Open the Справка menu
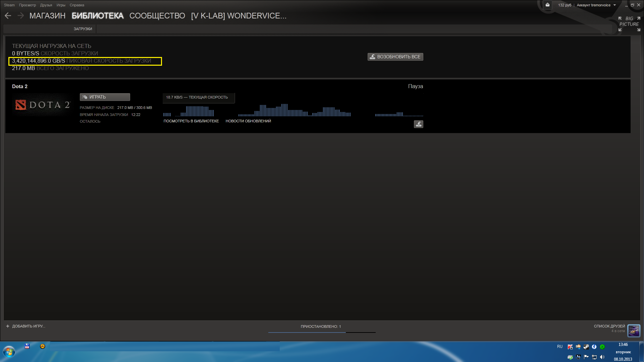 (77, 5)
